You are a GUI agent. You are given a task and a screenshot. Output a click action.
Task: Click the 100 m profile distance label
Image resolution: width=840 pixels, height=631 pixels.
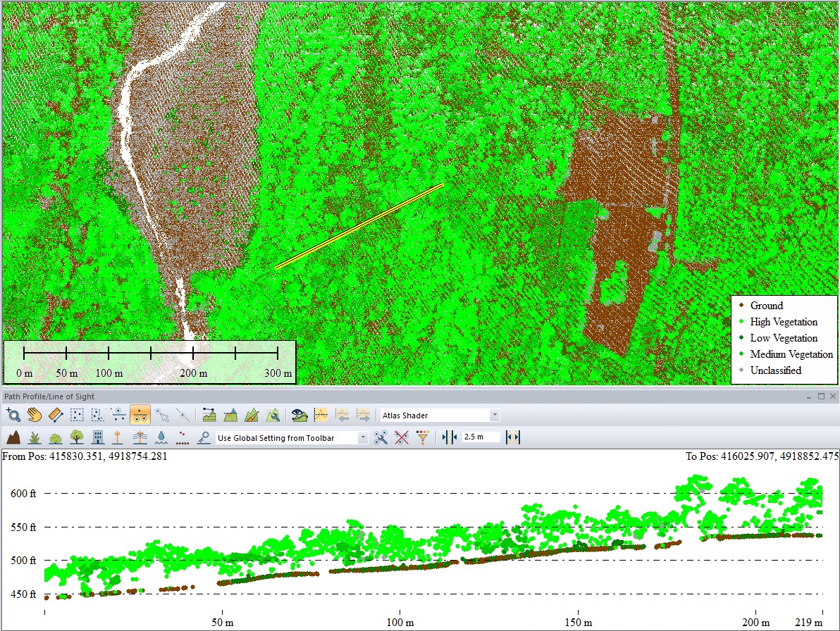pos(400,623)
